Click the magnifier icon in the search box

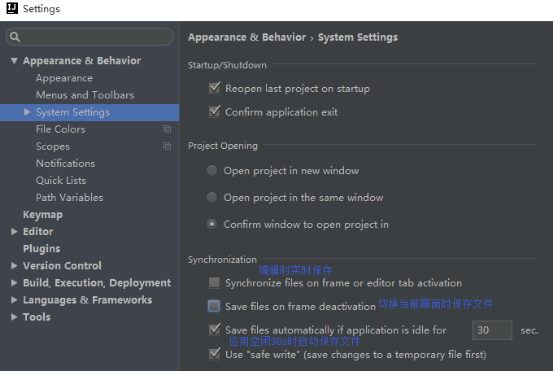[15, 37]
